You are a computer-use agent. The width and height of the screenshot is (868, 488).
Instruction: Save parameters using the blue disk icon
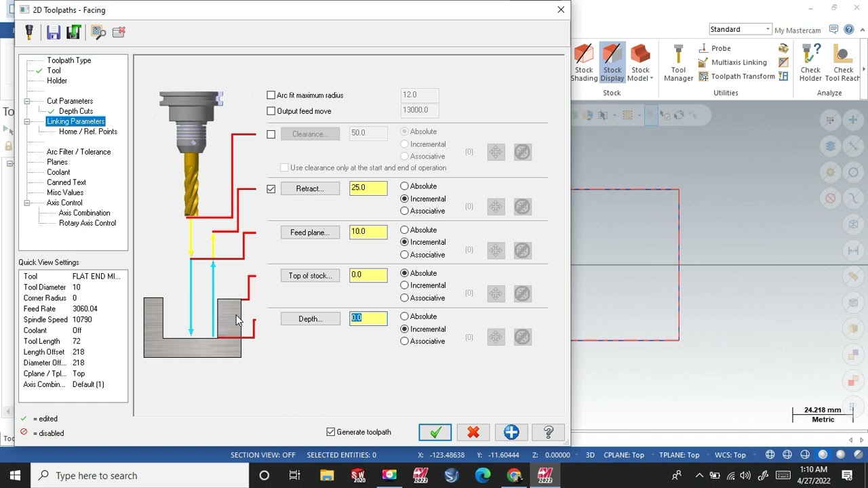pos(54,32)
